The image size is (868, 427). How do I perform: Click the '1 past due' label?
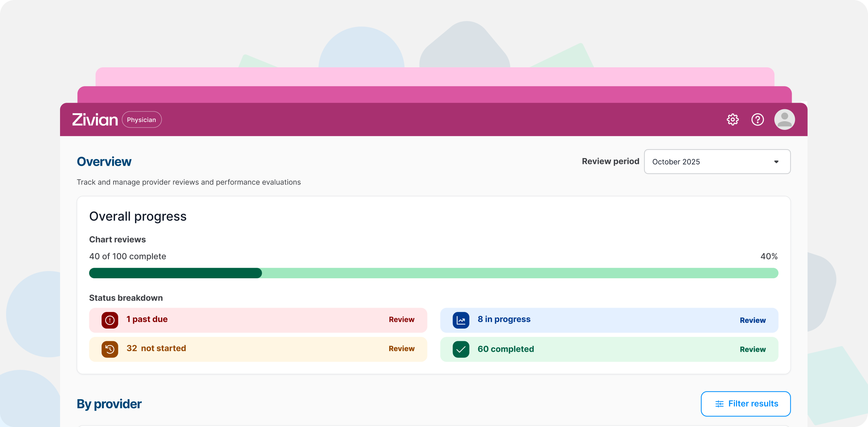pyautogui.click(x=147, y=319)
